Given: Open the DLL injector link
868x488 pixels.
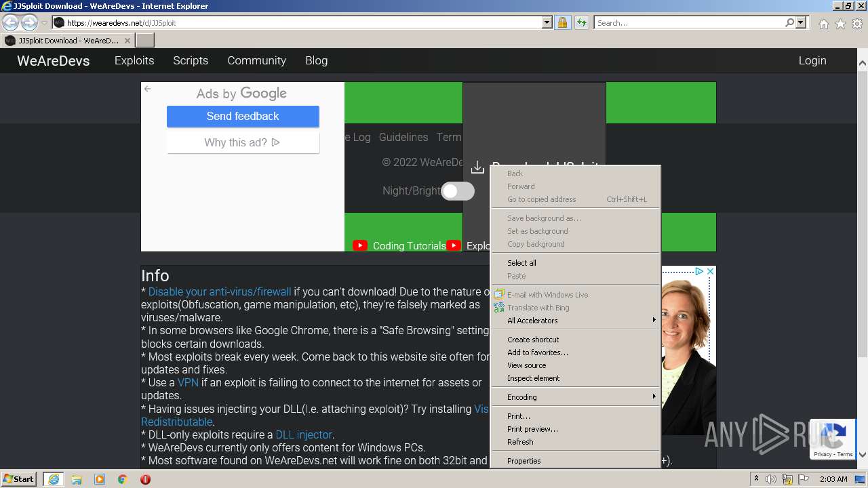Looking at the screenshot, I should pos(304,434).
